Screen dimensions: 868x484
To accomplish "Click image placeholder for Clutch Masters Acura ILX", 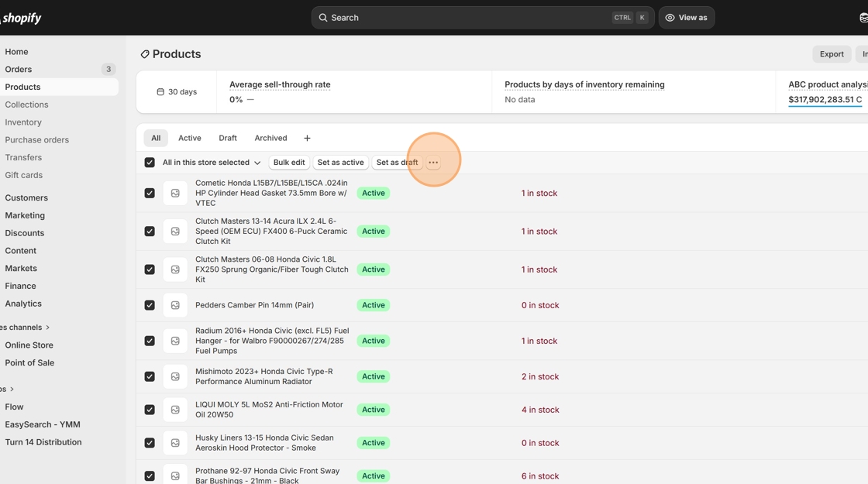I will click(175, 232).
